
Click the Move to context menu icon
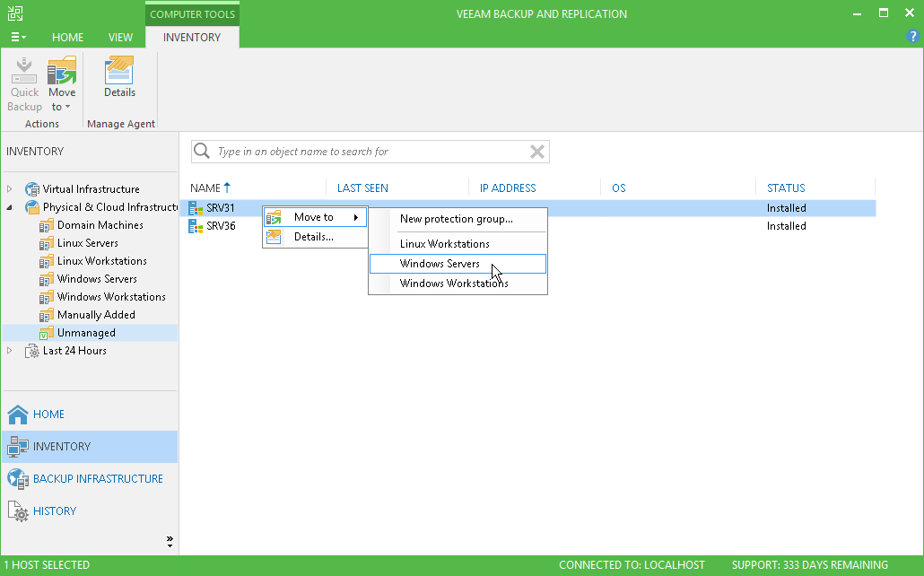point(274,217)
